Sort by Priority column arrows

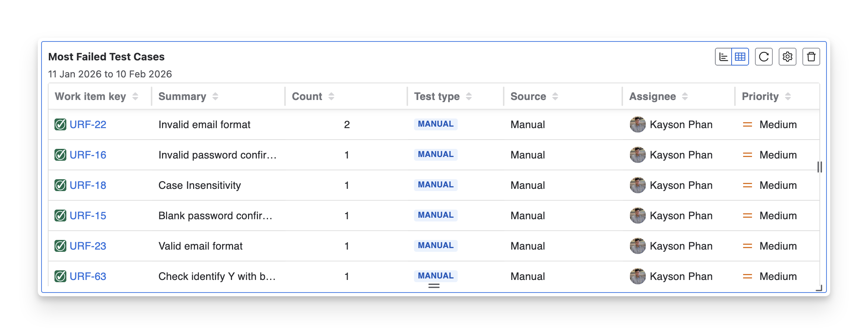click(x=788, y=96)
